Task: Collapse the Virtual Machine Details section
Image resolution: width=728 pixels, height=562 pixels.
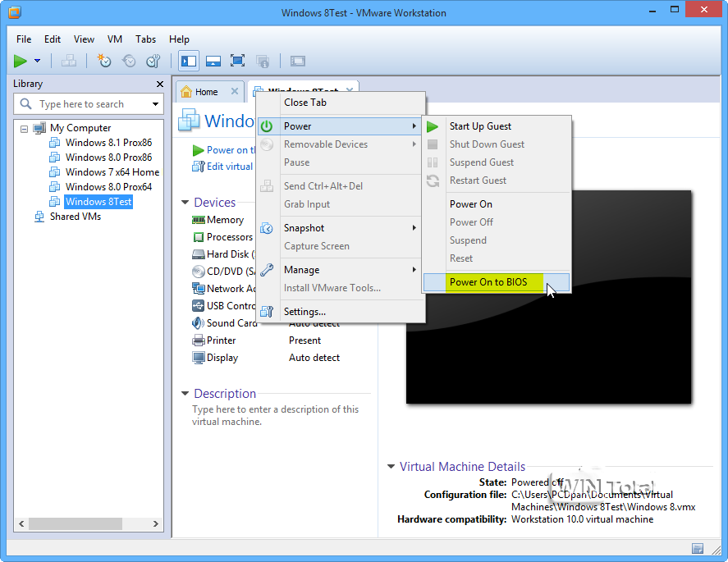Action: 391,467
